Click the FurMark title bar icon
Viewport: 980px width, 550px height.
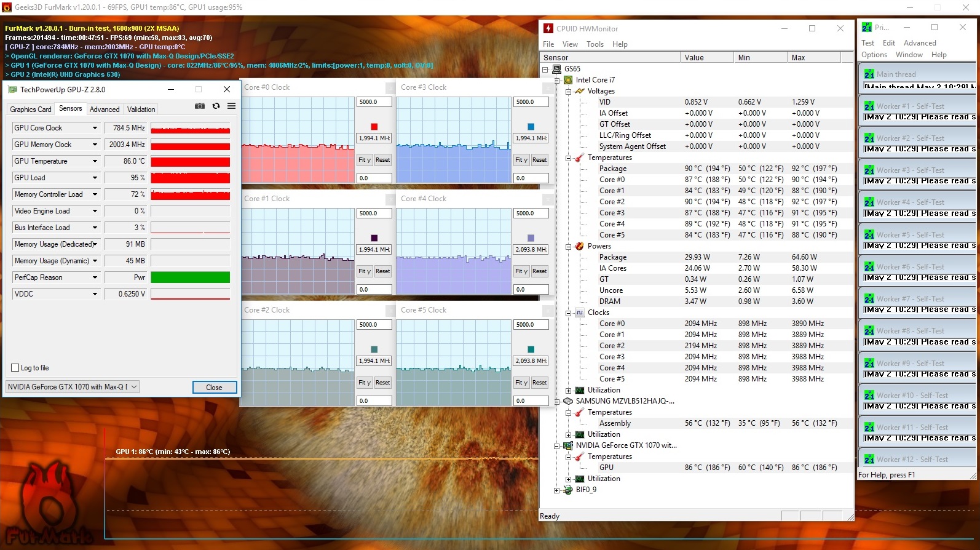click(7, 7)
